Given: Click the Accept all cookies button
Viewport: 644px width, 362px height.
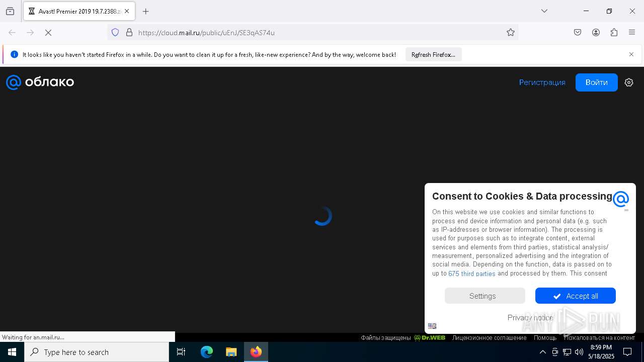Looking at the screenshot, I should coord(576,296).
